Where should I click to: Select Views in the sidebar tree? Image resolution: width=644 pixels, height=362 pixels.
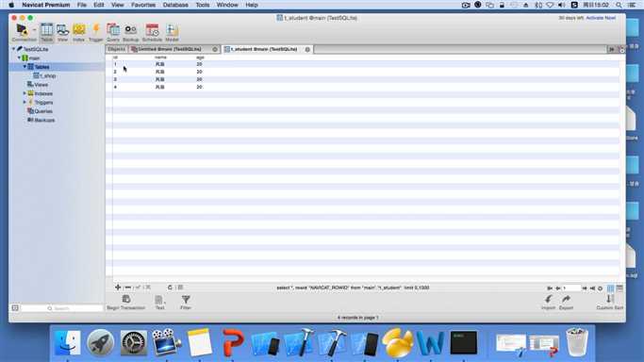point(38,85)
